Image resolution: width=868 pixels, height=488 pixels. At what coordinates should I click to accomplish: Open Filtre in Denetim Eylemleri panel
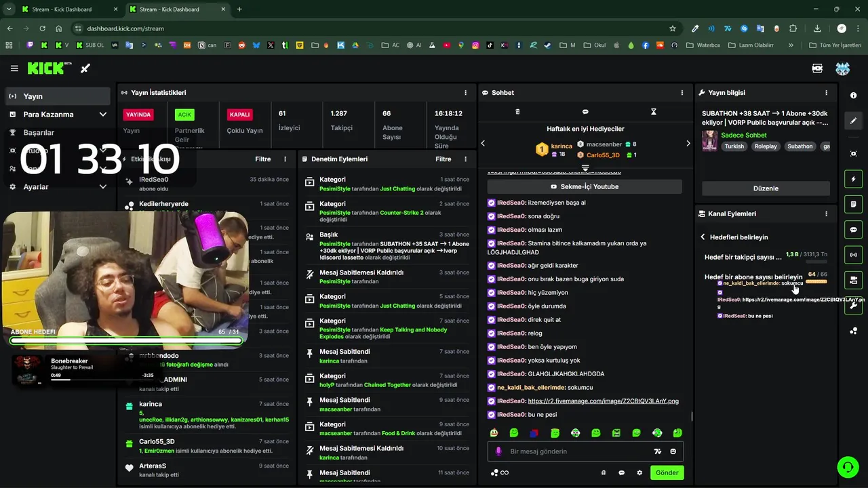(x=443, y=159)
